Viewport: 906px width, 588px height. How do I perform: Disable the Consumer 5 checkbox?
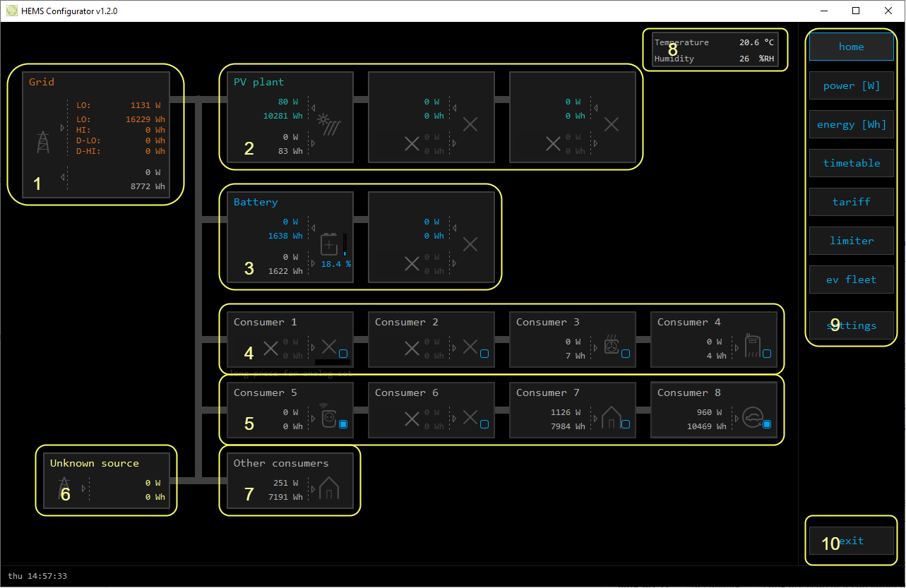[343, 424]
